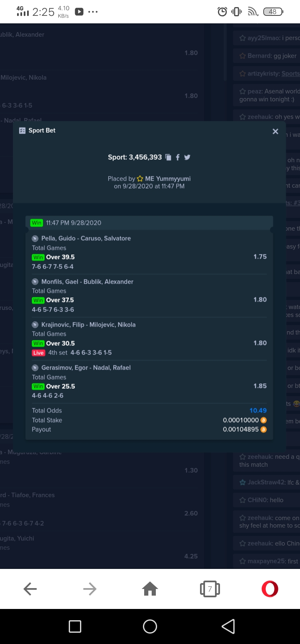Tap the bitcoin icon next to Payout

coord(263,429)
